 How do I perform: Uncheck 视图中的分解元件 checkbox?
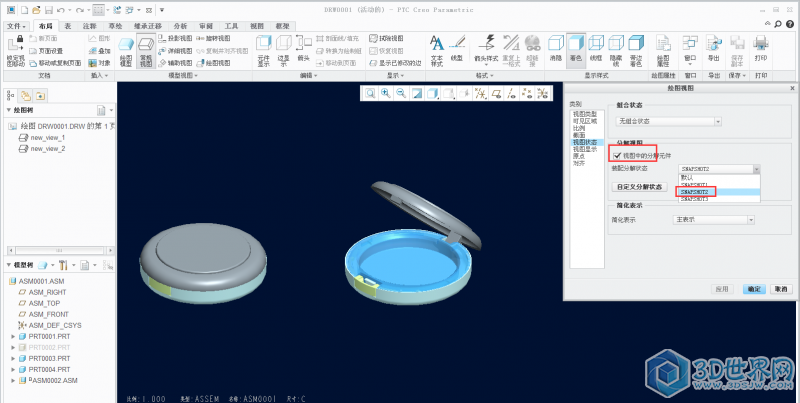tap(617, 156)
